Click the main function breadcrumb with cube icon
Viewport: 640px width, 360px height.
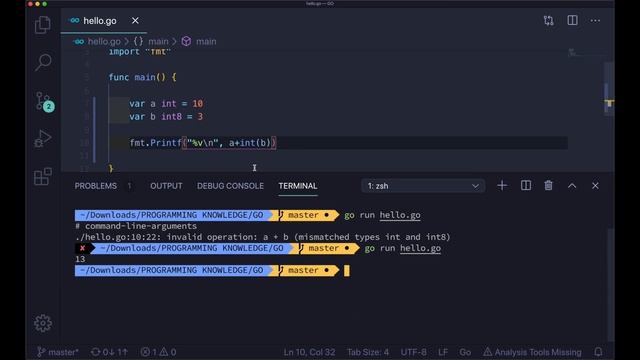(x=199, y=42)
